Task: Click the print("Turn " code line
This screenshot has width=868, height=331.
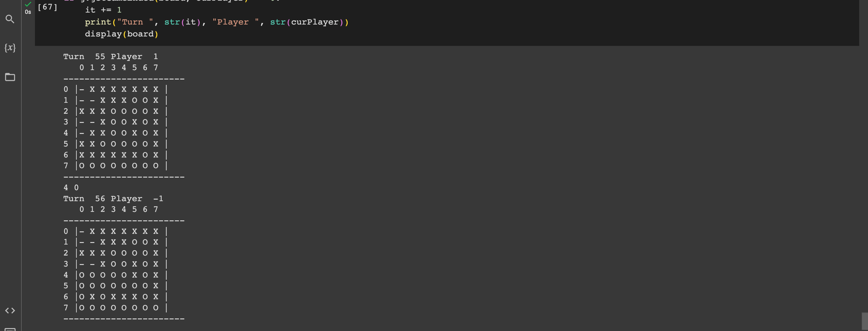Action: tap(217, 22)
